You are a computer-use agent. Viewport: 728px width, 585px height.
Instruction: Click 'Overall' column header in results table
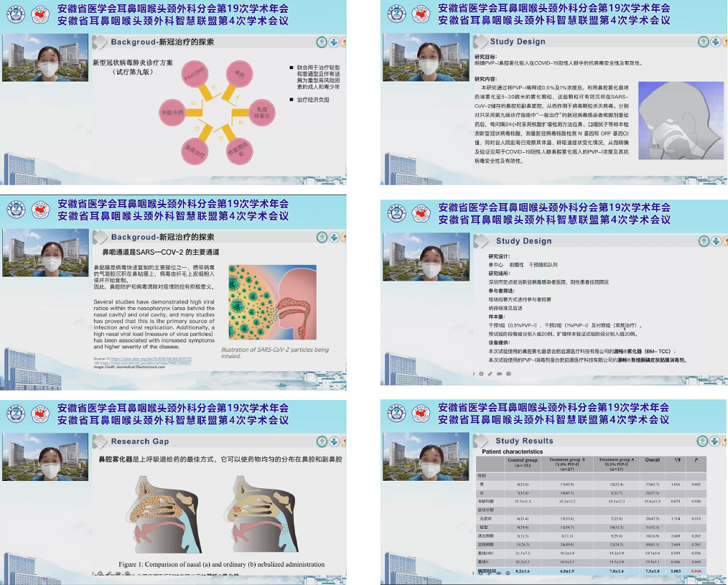652,460
